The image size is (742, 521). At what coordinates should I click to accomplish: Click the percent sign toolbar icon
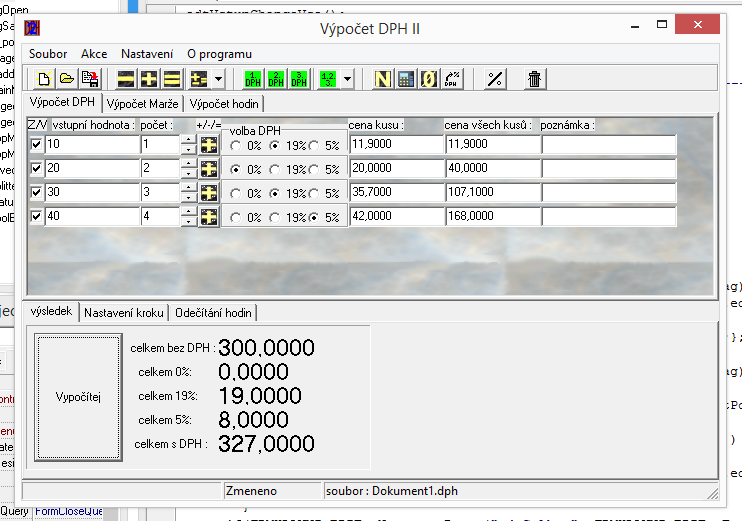(493, 79)
